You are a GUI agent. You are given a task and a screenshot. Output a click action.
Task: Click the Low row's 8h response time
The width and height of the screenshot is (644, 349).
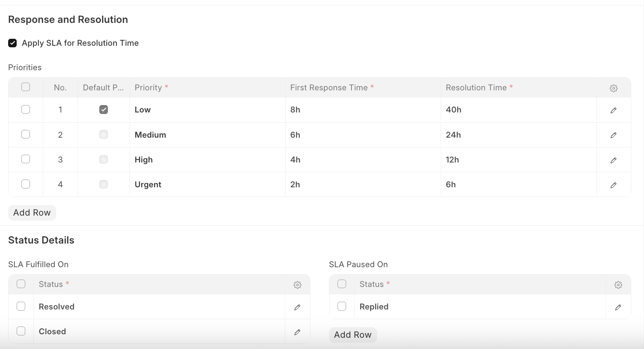coord(295,110)
